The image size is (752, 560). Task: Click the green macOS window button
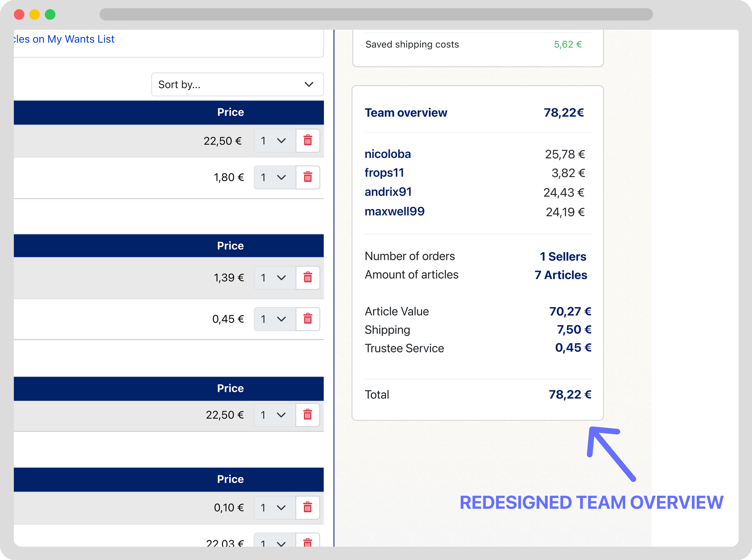pyautogui.click(x=50, y=14)
